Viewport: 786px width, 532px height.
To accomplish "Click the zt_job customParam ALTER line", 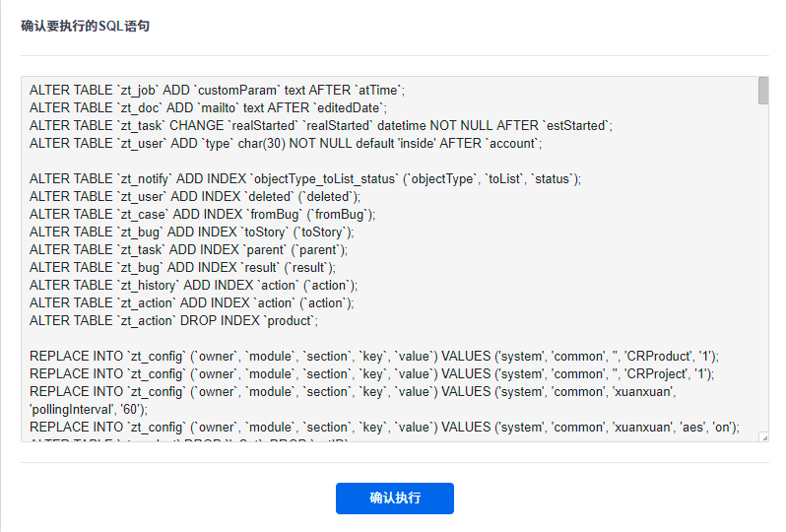I will coord(217,90).
